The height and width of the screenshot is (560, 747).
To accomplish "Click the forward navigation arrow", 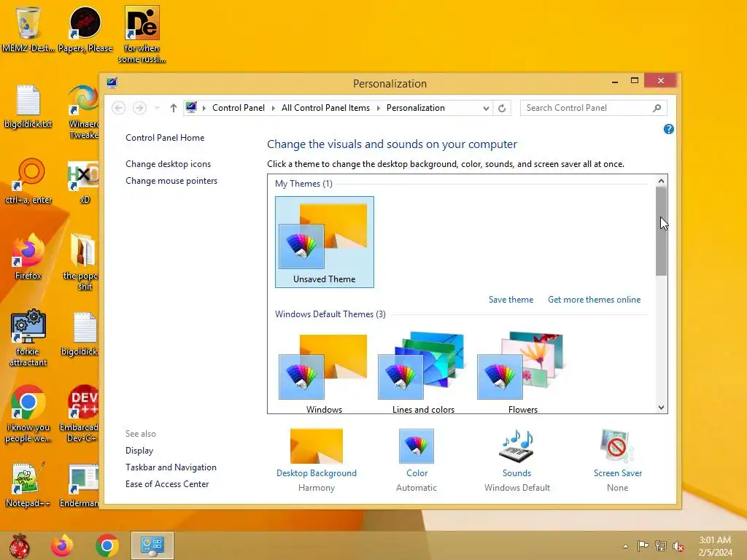I will (x=139, y=108).
